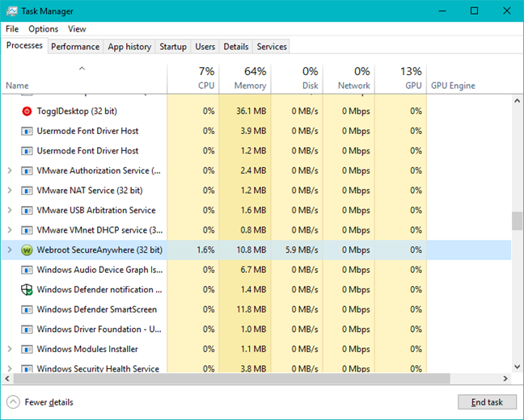This screenshot has height=420, width=524.
Task: Click the Windows Defender notification shield icon
Action: pyautogui.click(x=27, y=289)
